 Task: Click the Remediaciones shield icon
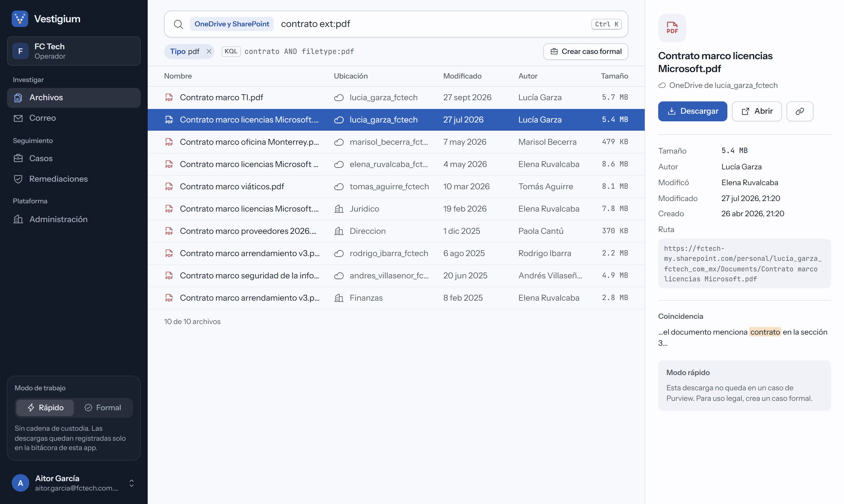pyautogui.click(x=18, y=179)
